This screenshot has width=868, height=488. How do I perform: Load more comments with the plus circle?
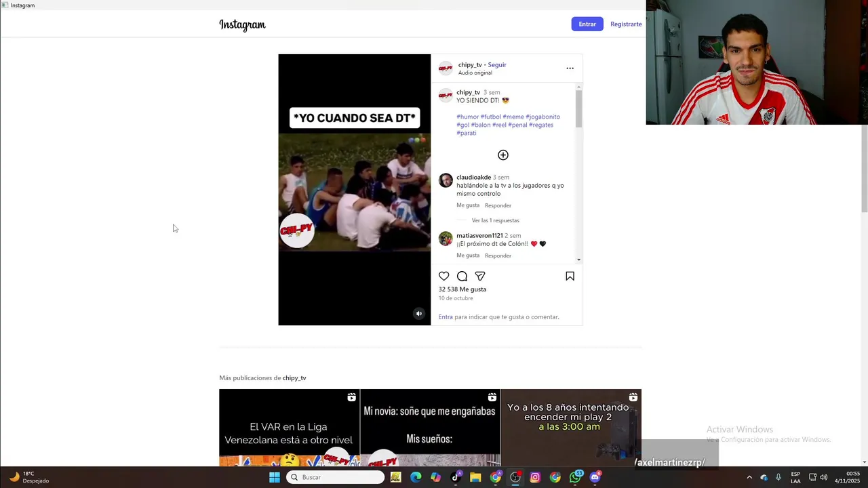(x=503, y=155)
